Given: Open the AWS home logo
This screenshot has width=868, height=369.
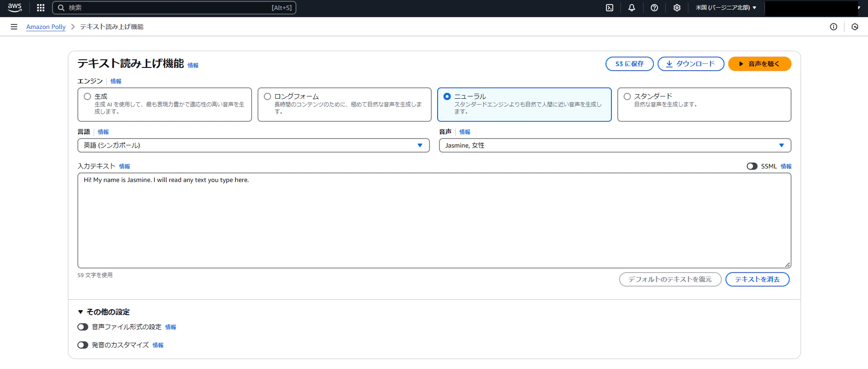Looking at the screenshot, I should click(14, 7).
